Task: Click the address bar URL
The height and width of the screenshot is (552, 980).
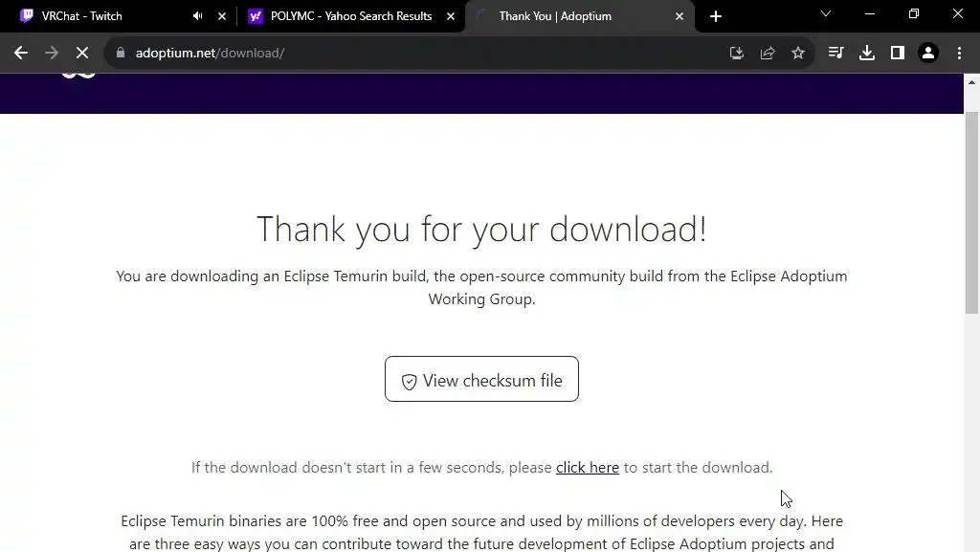Action: coord(210,53)
